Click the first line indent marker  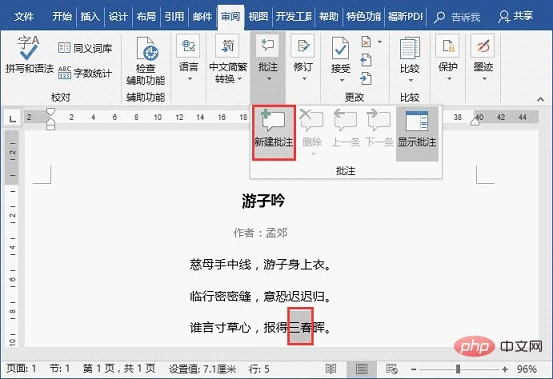click(50, 112)
